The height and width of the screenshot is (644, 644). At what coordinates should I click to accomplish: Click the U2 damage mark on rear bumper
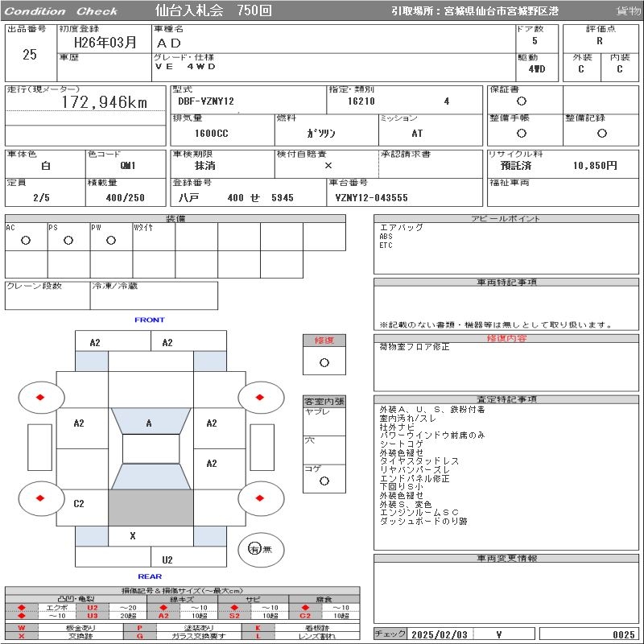tap(167, 559)
